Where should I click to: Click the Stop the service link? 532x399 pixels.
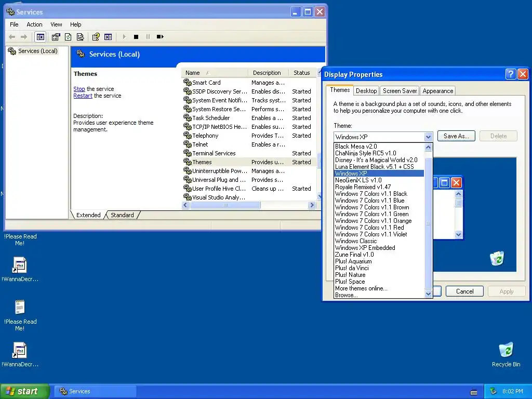click(x=79, y=89)
